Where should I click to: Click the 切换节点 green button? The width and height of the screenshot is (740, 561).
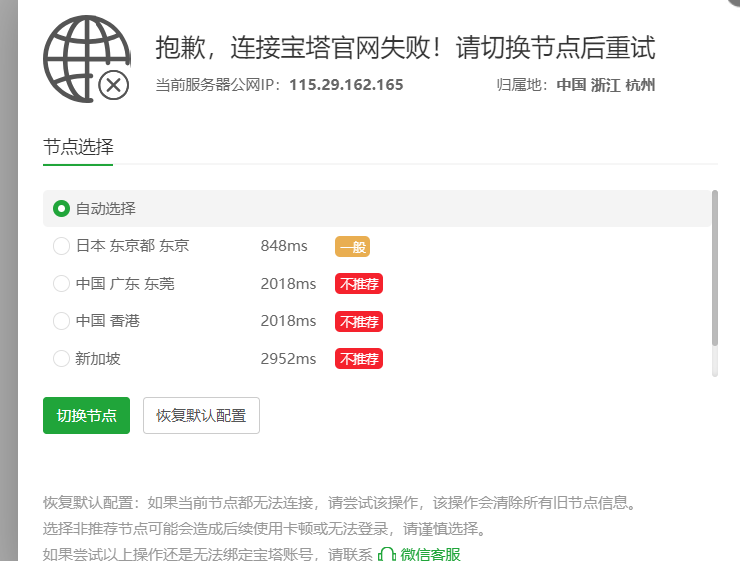[x=86, y=415]
